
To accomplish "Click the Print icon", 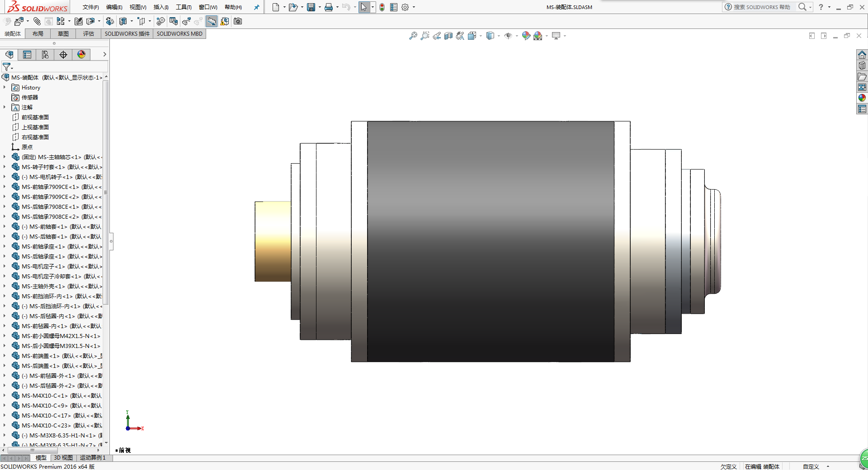I will pyautogui.click(x=329, y=7).
